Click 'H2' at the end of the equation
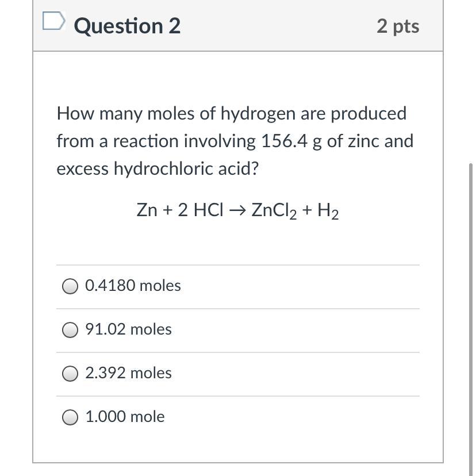476x476 pixels. [x=328, y=210]
